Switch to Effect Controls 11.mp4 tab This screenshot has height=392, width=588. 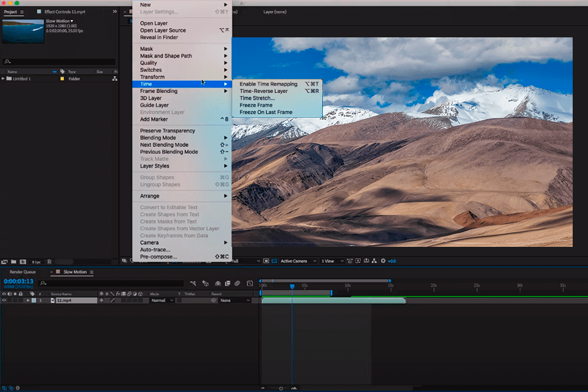pos(64,12)
